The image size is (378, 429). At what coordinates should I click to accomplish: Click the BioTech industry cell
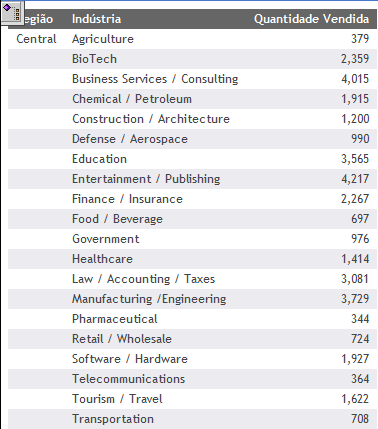click(x=94, y=59)
